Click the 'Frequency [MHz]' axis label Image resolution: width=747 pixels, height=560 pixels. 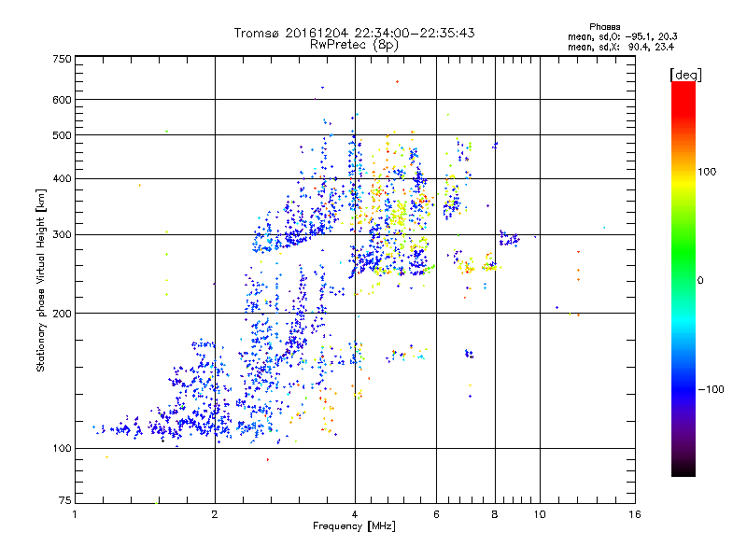[x=354, y=526]
